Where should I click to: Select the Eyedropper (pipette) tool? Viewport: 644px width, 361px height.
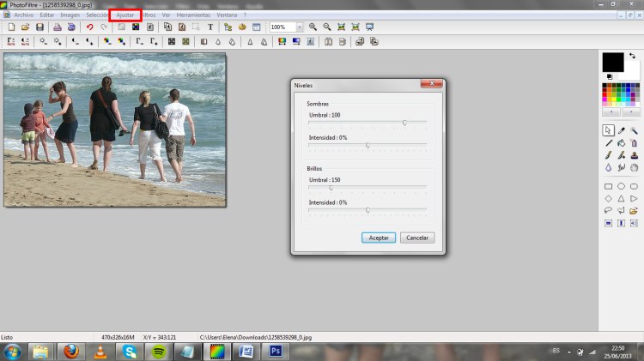coord(621,131)
